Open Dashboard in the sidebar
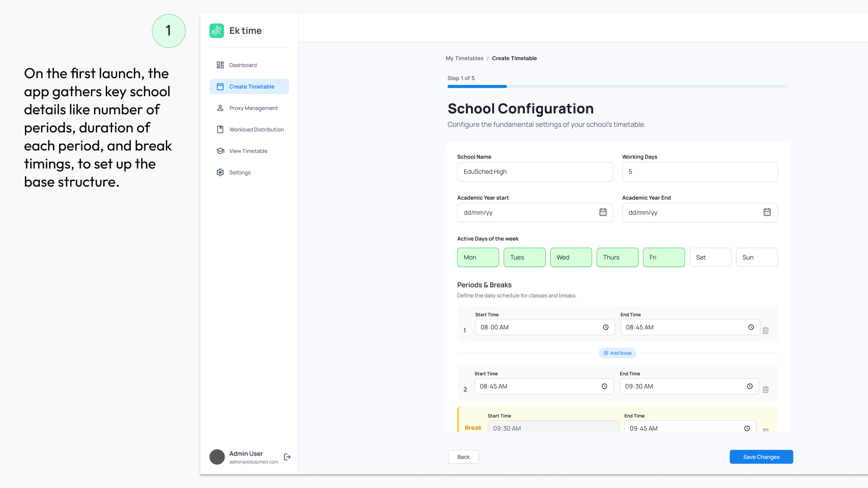This screenshot has width=868, height=488. coord(249,65)
